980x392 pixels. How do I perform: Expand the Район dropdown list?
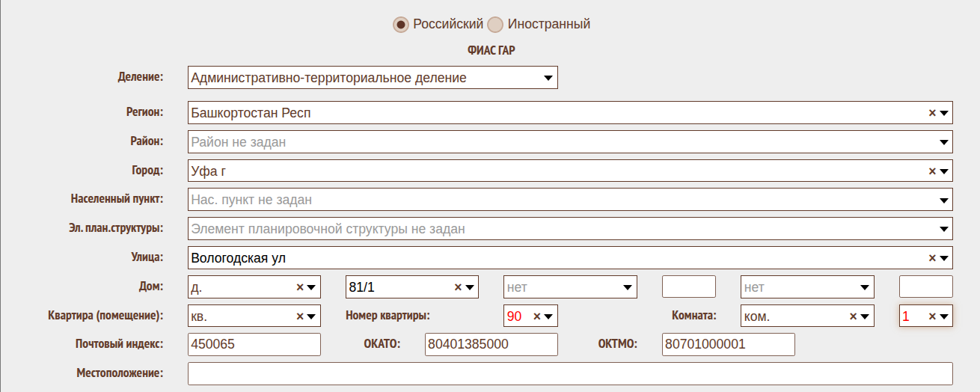[943, 142]
